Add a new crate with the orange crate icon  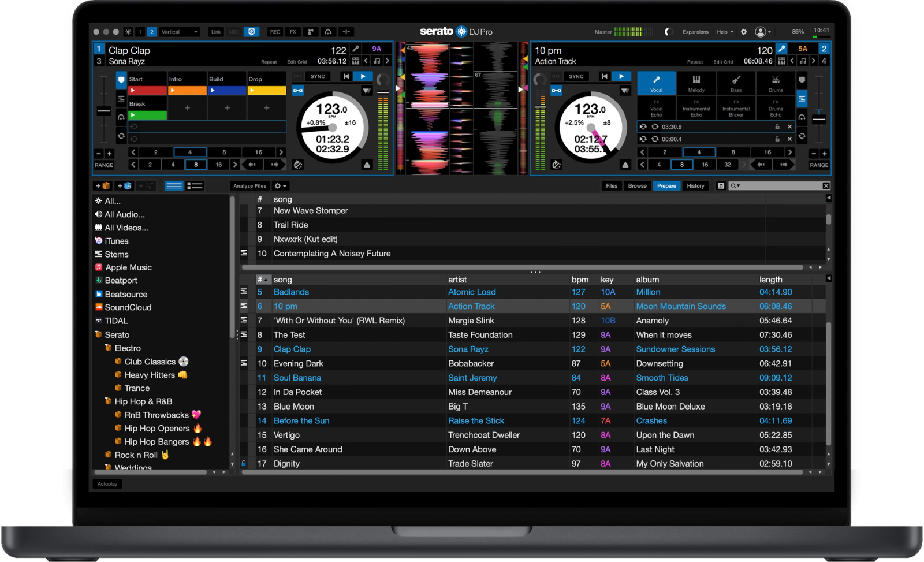103,186
